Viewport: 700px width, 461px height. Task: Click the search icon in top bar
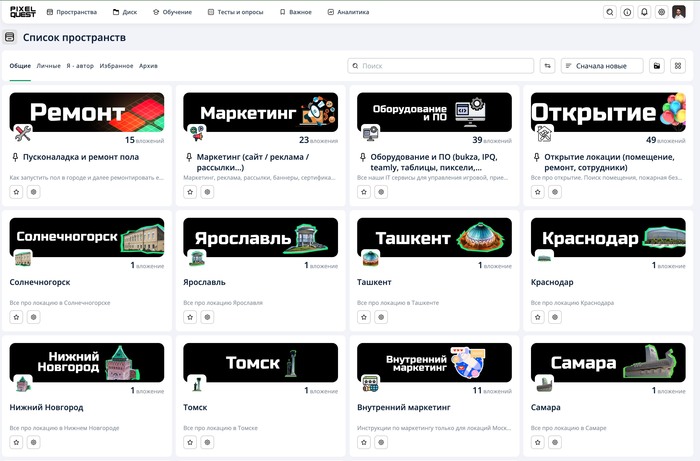610,12
